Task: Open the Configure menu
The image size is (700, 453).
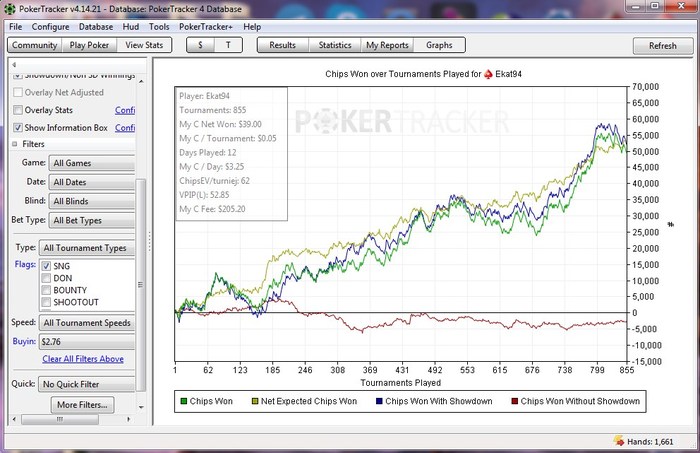Action: [x=50, y=27]
